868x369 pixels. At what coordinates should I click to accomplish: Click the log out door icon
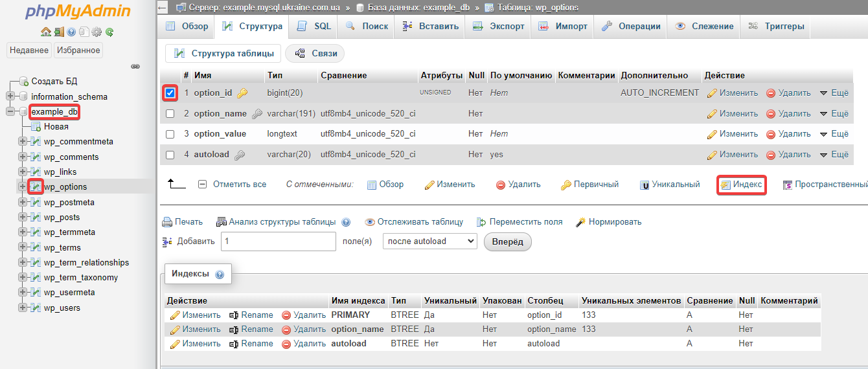(x=58, y=32)
